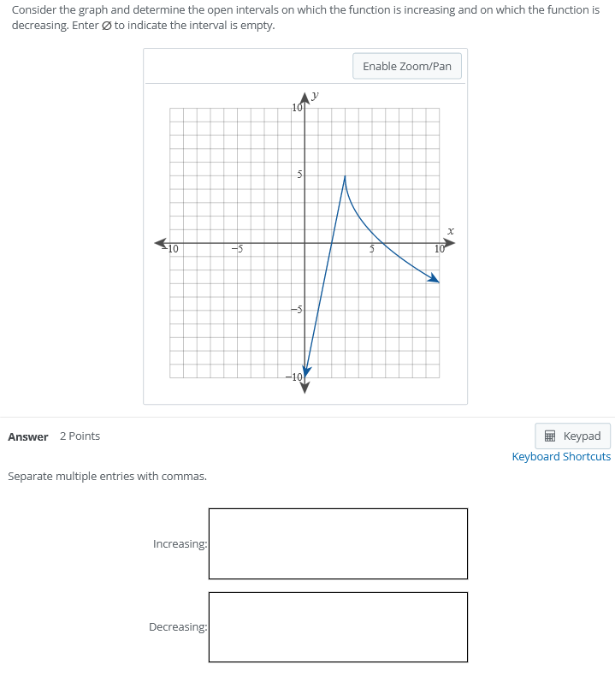This screenshot has width=615, height=700.
Task: Click the Decreasing label beside its box
Action: (x=178, y=626)
